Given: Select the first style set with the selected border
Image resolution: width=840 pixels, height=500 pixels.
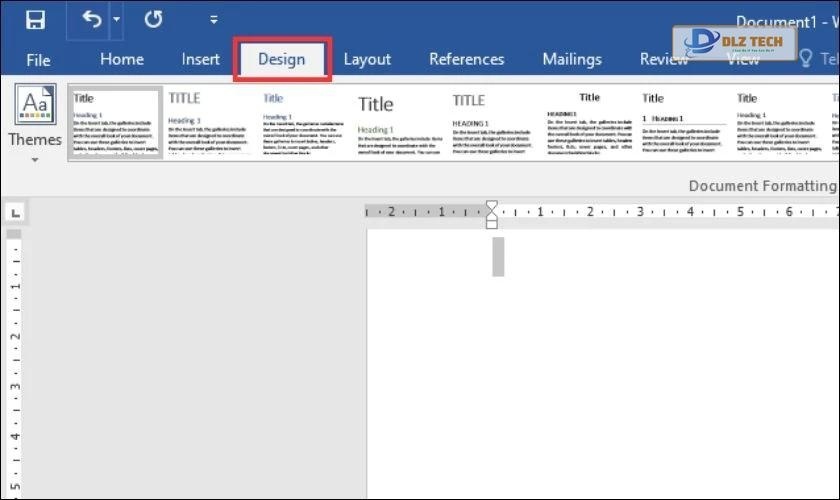Looking at the screenshot, I should (115, 122).
